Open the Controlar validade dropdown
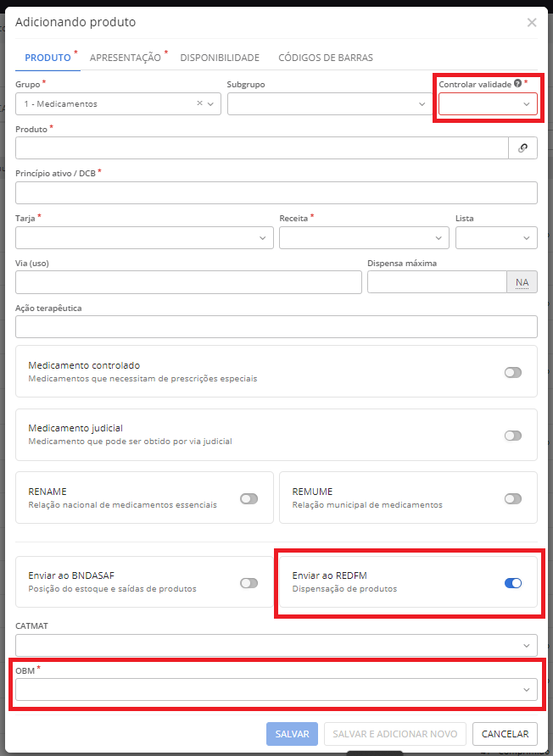 487,104
